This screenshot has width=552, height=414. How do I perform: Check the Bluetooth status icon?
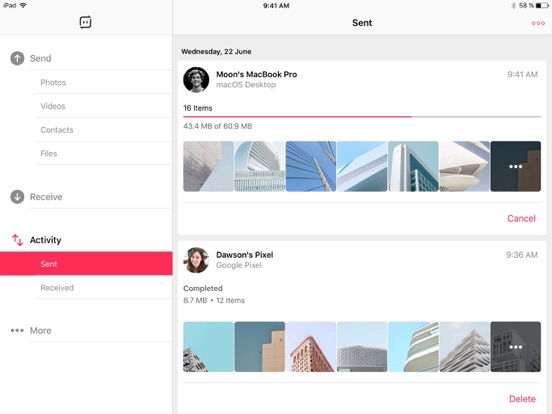514,6
